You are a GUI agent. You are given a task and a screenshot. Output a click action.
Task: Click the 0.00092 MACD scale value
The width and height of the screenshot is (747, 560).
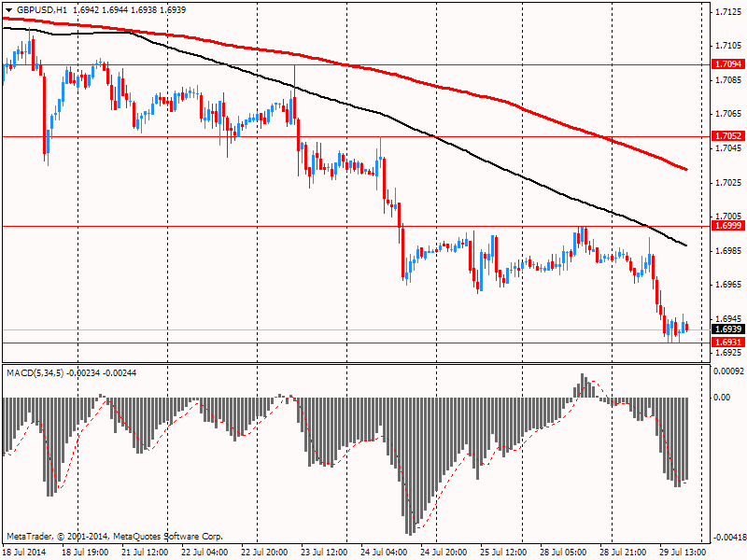tap(728, 371)
